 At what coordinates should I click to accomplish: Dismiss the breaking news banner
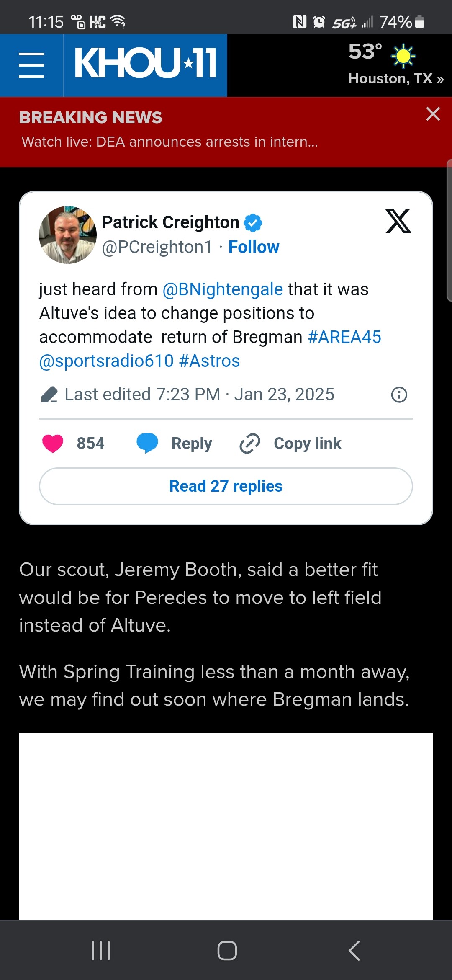pos(433,114)
